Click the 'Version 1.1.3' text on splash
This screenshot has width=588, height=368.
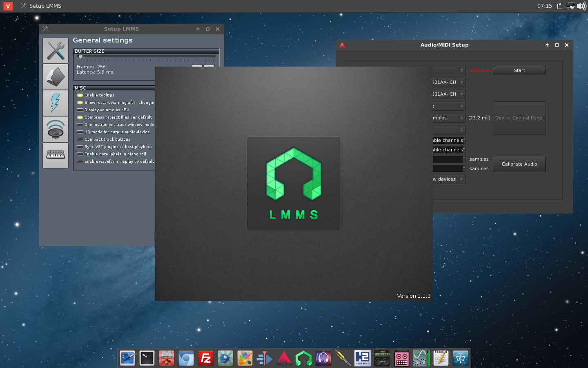(x=414, y=296)
